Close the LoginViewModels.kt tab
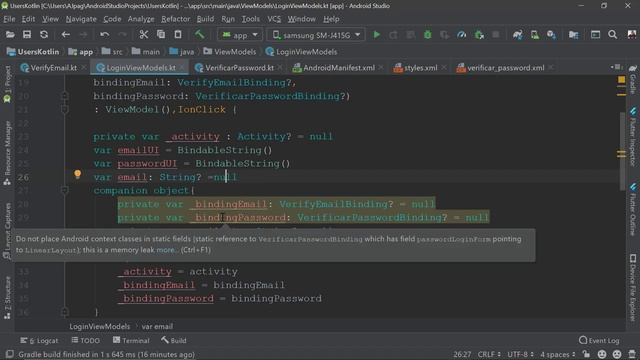640x360 pixels. point(182,67)
